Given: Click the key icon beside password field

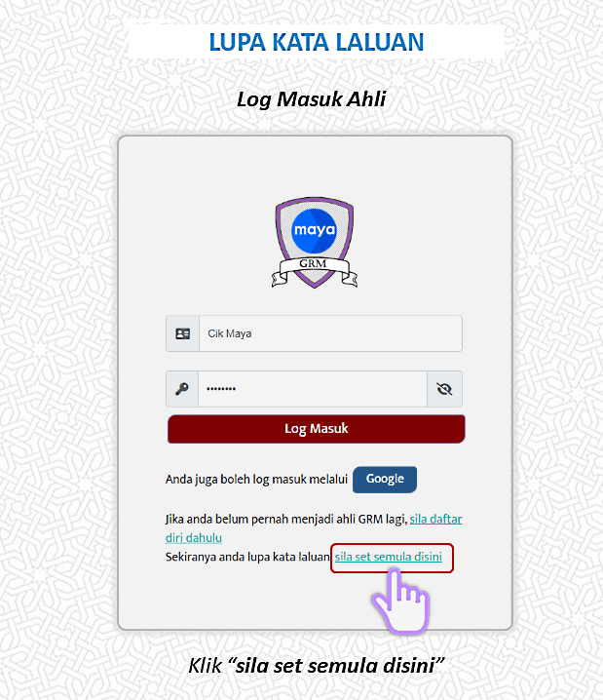Looking at the screenshot, I should click(182, 389).
